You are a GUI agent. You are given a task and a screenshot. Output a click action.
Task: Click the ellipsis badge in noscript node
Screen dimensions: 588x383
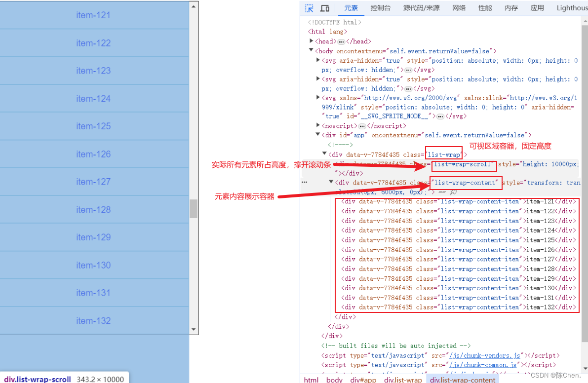click(362, 126)
